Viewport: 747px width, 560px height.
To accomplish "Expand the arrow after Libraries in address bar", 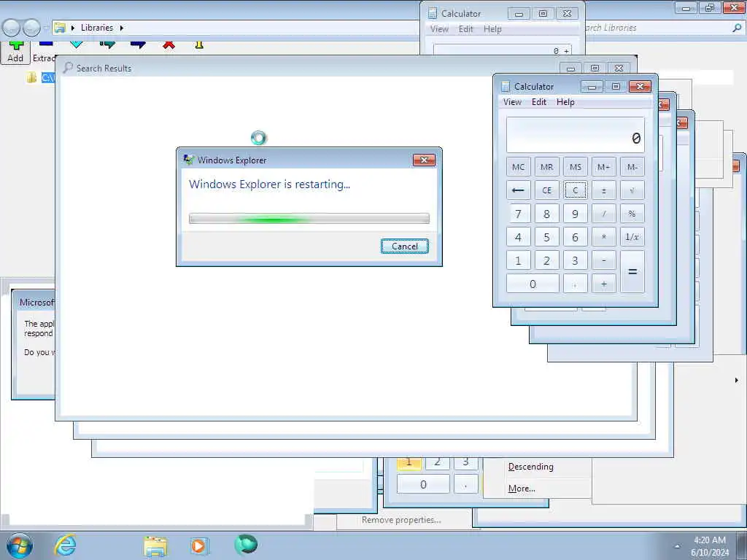I will [122, 28].
